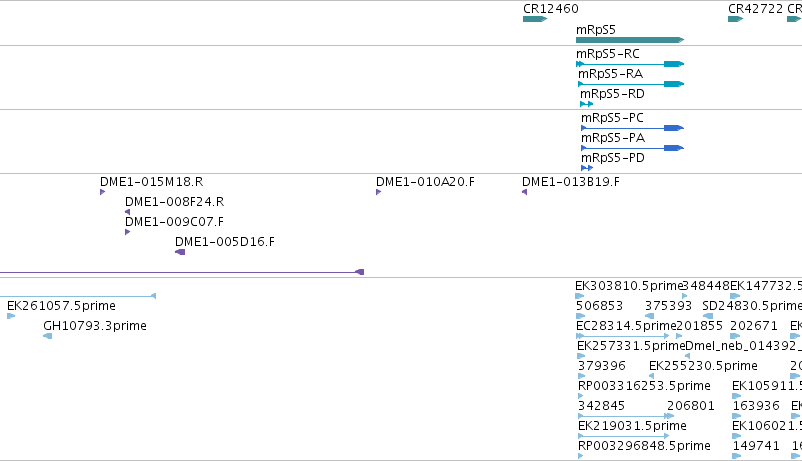Open the CR42722 gene feature

point(736,19)
